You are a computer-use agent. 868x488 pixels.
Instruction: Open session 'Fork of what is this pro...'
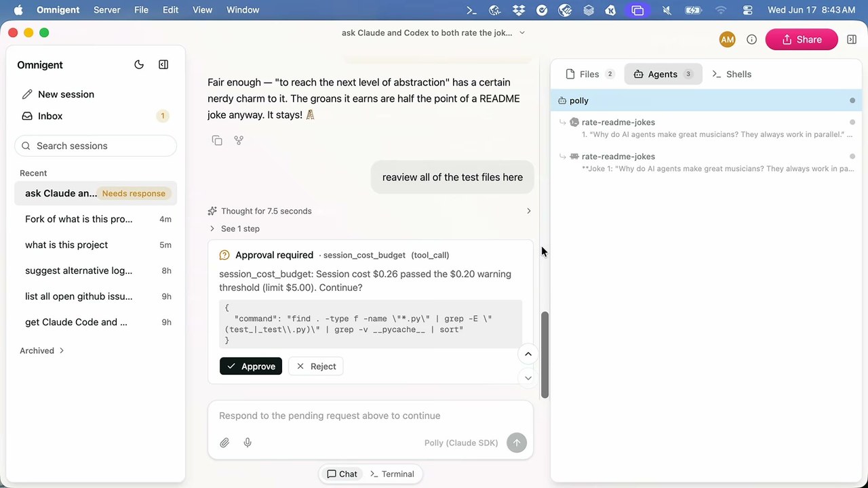click(96, 219)
